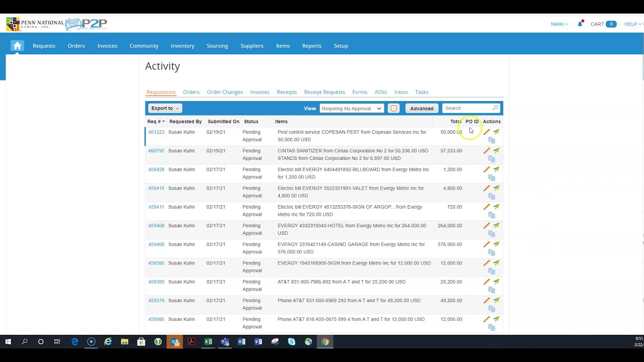Send requisition 459428 using the green plane icon
This screenshot has width=644, height=362.
[x=497, y=169]
